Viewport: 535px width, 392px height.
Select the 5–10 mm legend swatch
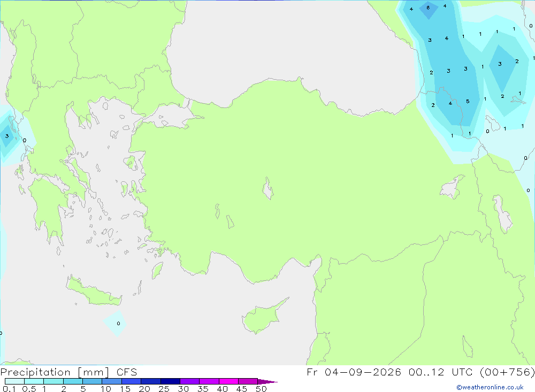point(93,381)
